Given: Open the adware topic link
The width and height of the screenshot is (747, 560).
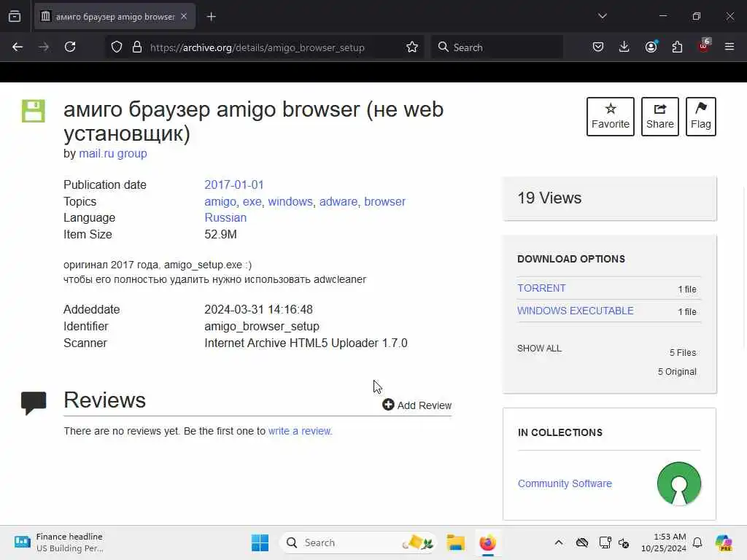Looking at the screenshot, I should coord(338,201).
